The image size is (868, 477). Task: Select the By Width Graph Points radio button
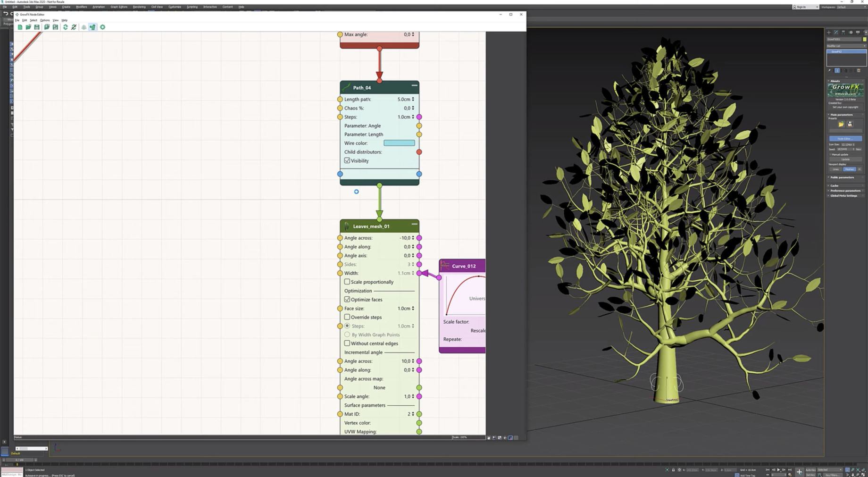click(347, 335)
